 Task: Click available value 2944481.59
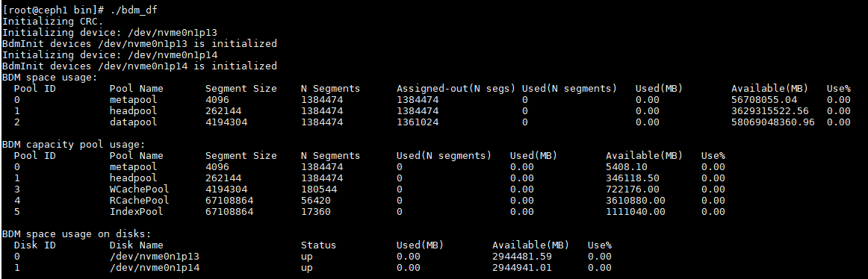pyautogui.click(x=522, y=256)
